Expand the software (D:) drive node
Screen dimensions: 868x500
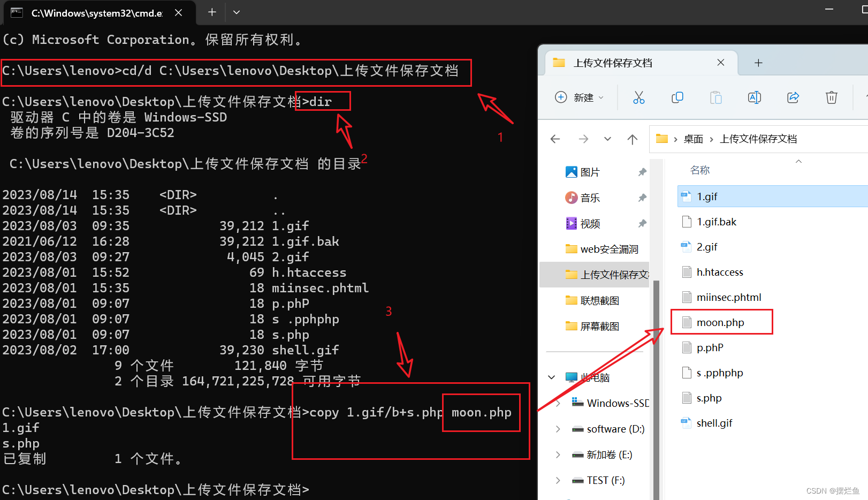558,429
